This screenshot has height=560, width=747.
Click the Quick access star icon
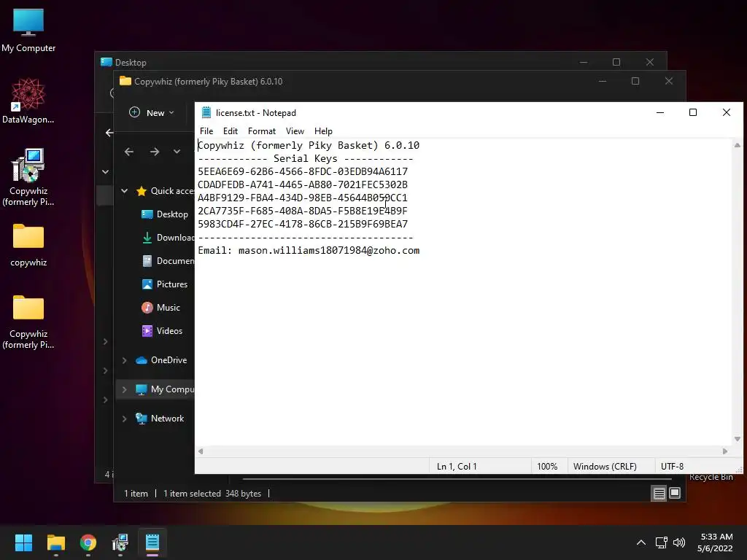tap(142, 191)
